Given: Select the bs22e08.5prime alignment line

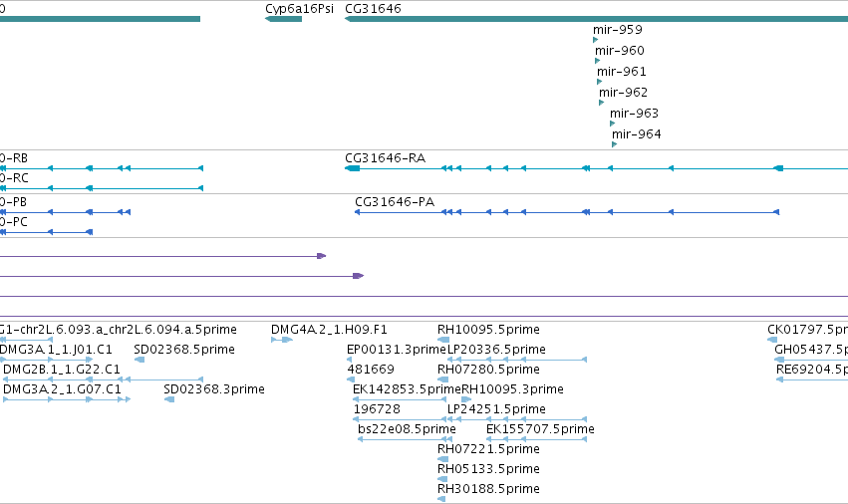Looking at the screenshot, I should pyautogui.click(x=406, y=439).
